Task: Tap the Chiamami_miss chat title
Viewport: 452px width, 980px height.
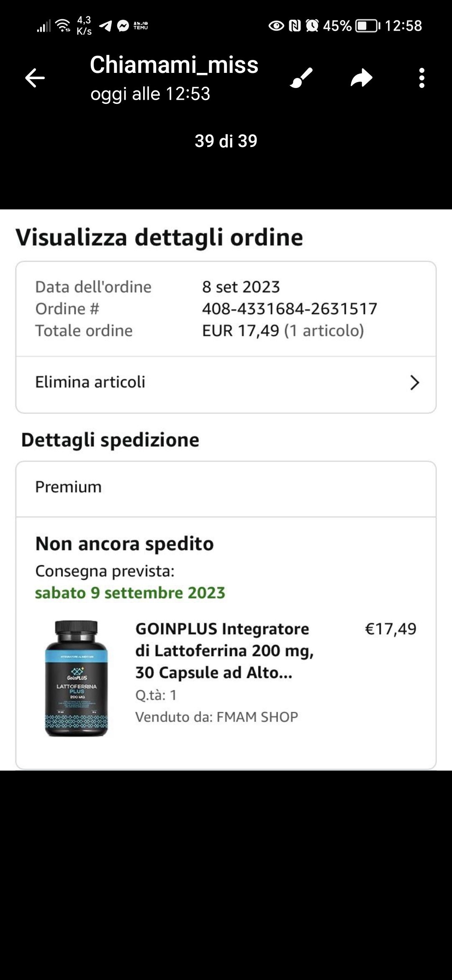Action: click(174, 65)
